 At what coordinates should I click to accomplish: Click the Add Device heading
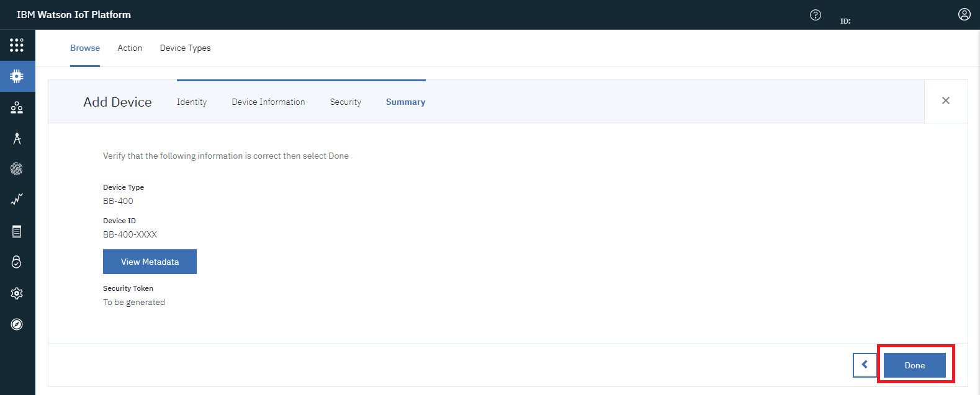pyautogui.click(x=118, y=102)
